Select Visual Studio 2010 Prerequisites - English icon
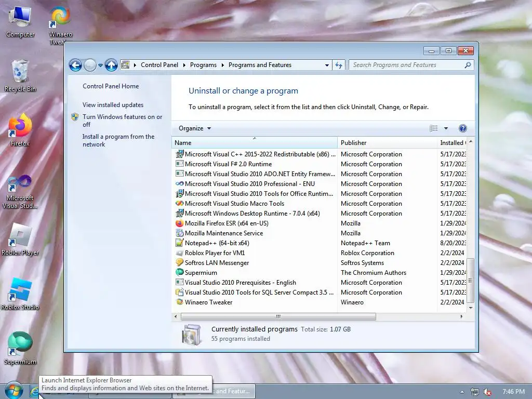 click(179, 282)
